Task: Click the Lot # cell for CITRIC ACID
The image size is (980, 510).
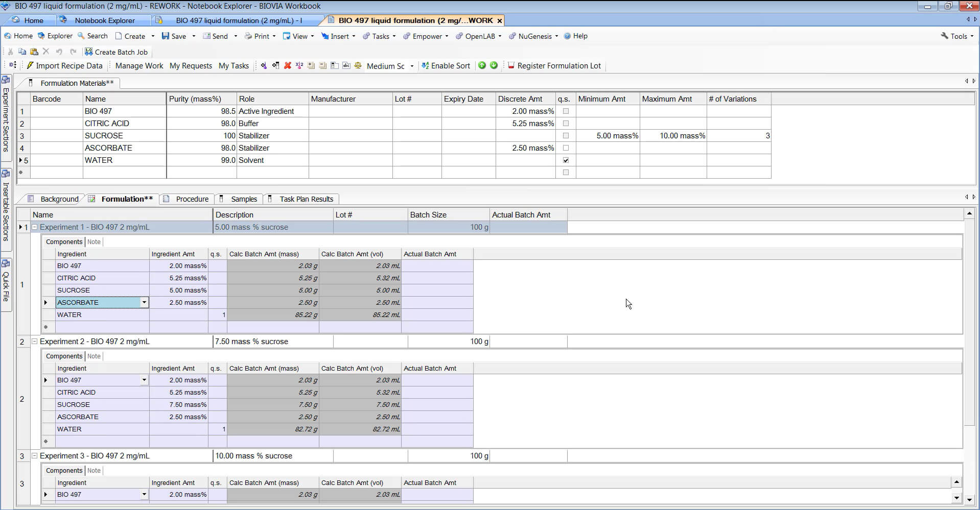Action: click(x=416, y=124)
